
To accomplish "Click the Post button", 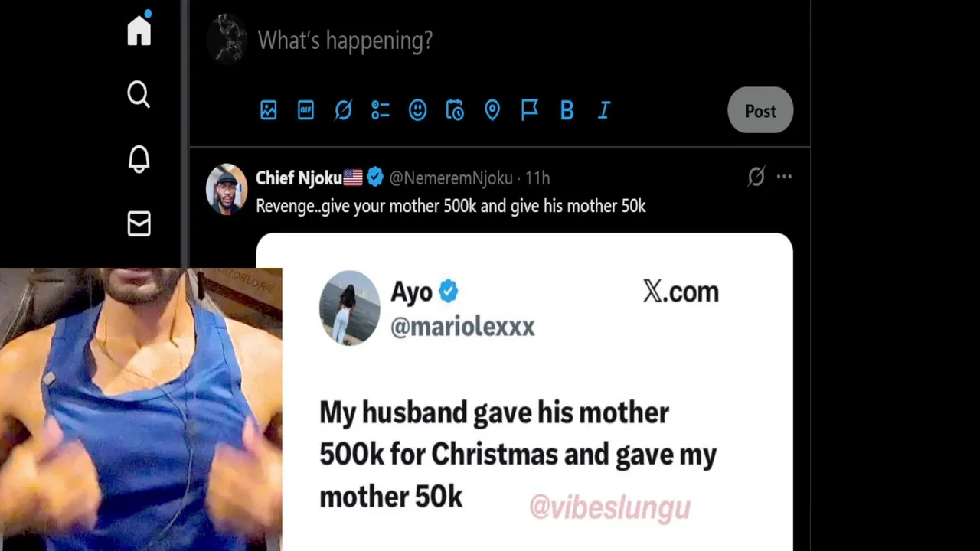I will pos(760,110).
